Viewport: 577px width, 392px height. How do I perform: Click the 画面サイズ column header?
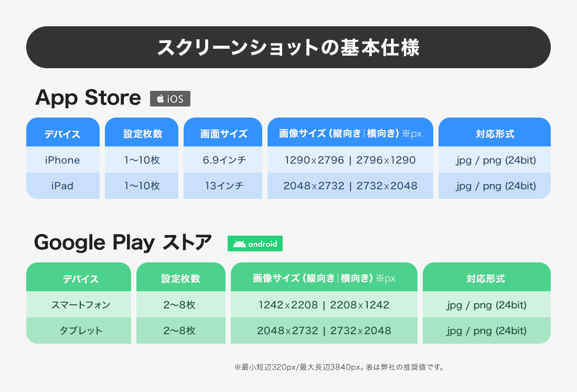(223, 134)
